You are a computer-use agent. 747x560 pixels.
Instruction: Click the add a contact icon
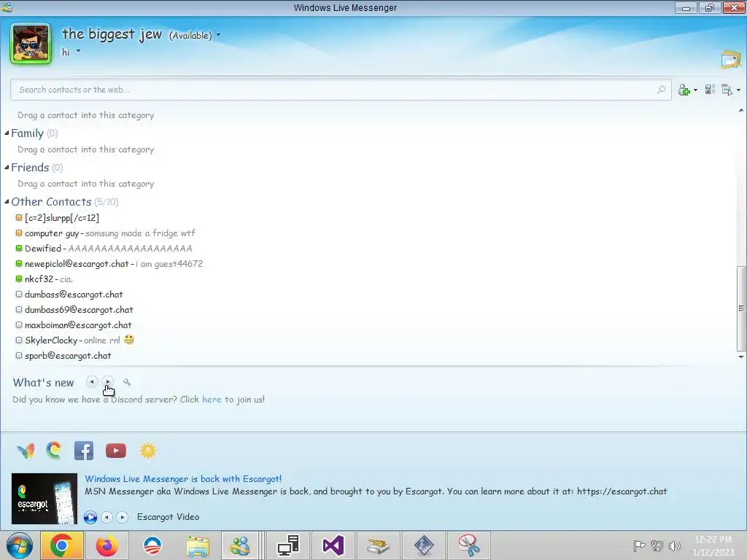click(x=684, y=90)
